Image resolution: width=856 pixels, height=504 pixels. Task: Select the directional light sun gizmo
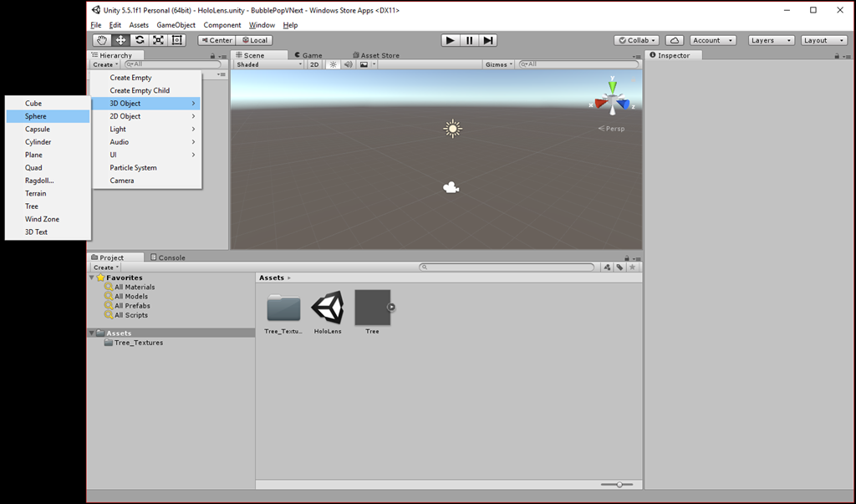[452, 129]
